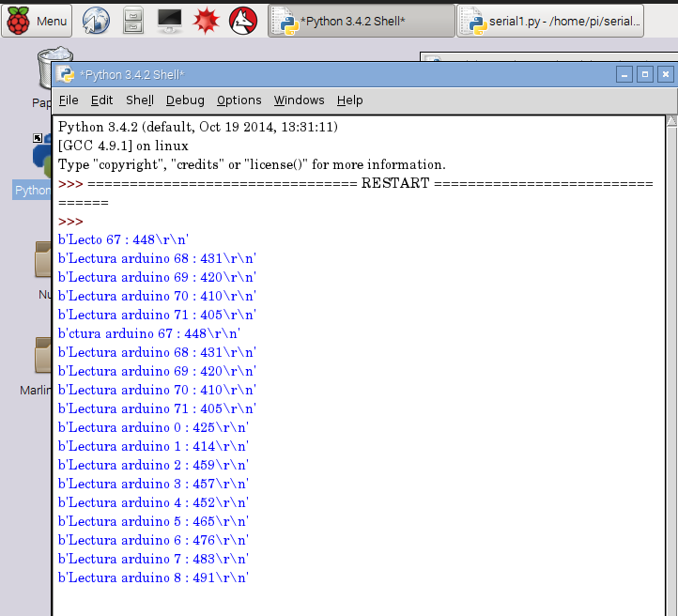Launch the terminal monitor icon
The image size is (678, 616).
(x=169, y=21)
